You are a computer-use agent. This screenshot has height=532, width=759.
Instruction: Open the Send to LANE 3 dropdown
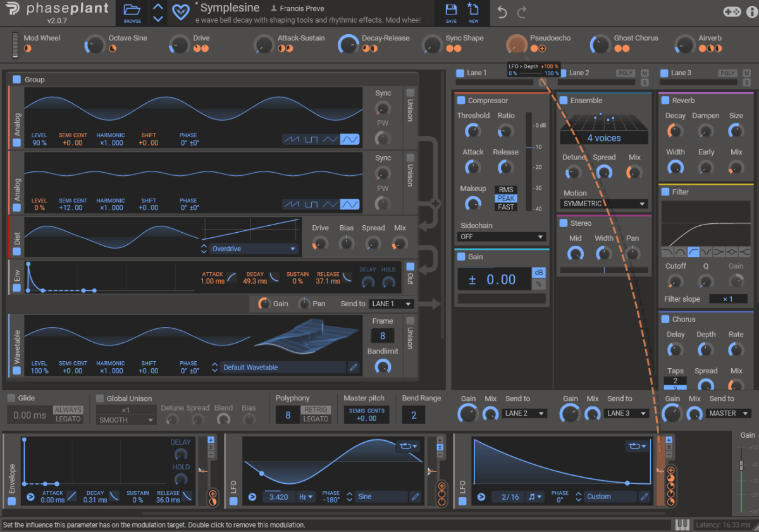coord(627,413)
